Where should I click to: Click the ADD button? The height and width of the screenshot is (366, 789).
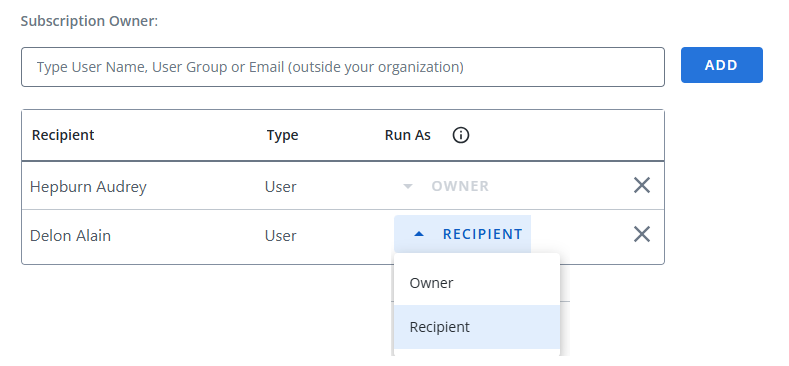coord(722,65)
